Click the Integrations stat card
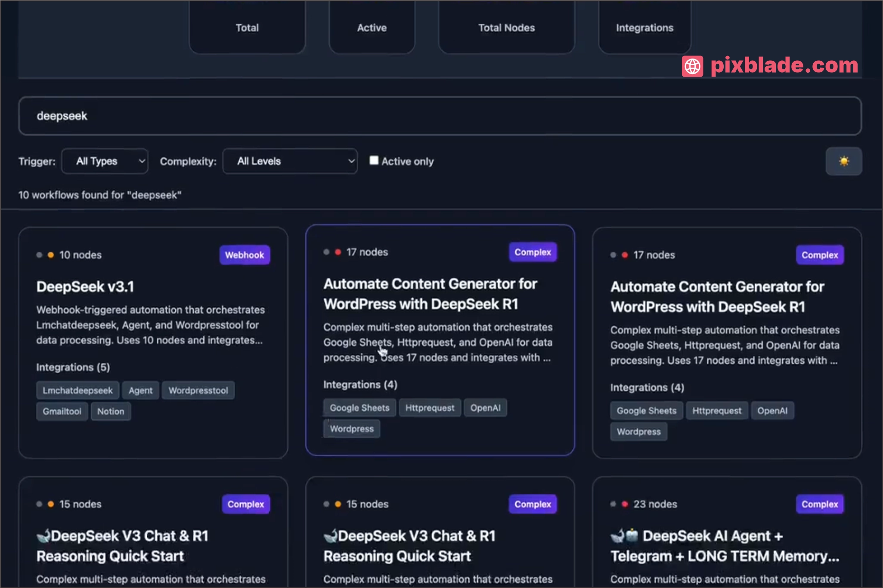Image resolution: width=883 pixels, height=588 pixels. pos(644,28)
